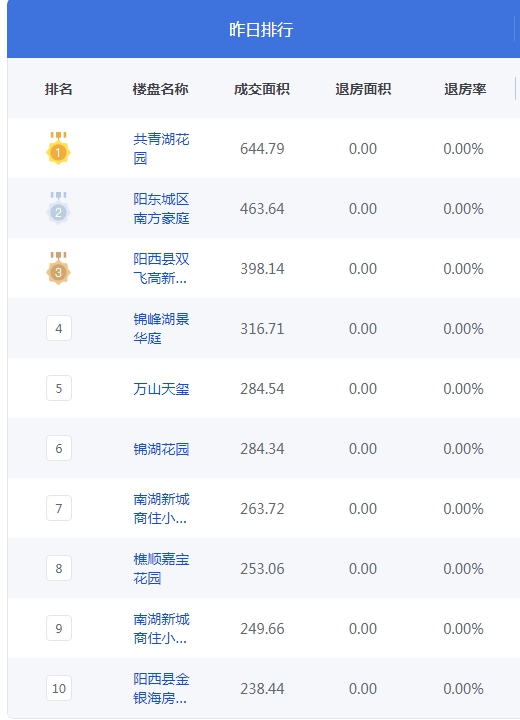Select the rank 8 number badge
This screenshot has height=720, width=520.
[59, 568]
